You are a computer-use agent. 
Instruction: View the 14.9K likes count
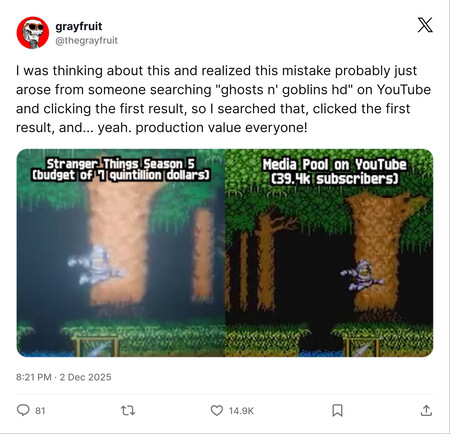[241, 411]
